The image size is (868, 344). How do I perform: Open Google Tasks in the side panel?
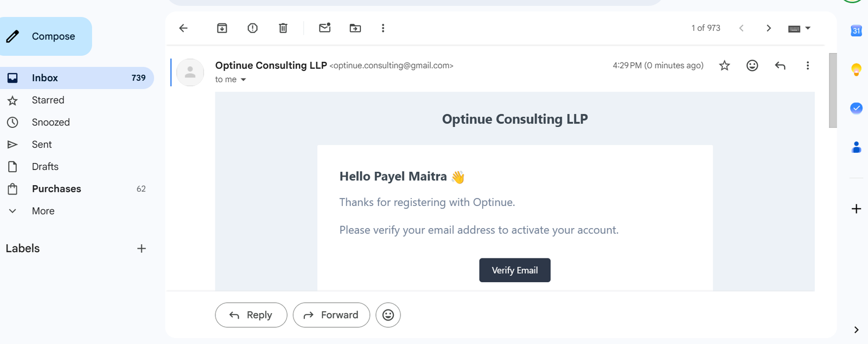(856, 108)
